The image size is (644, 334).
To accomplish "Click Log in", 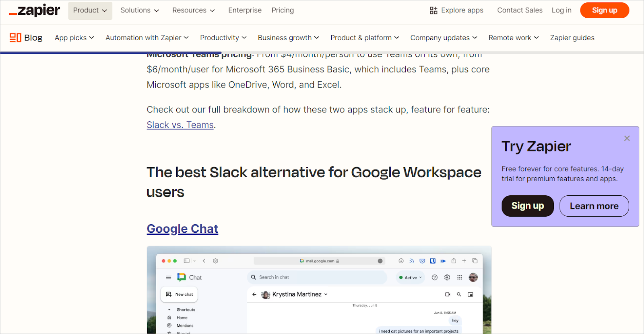I will point(561,10).
